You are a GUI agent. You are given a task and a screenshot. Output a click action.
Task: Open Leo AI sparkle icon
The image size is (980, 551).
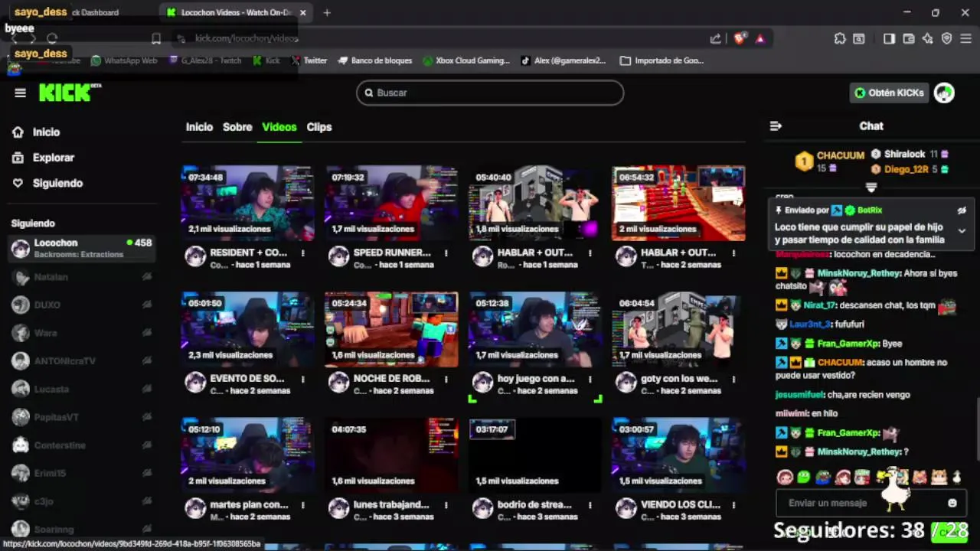[927, 38]
